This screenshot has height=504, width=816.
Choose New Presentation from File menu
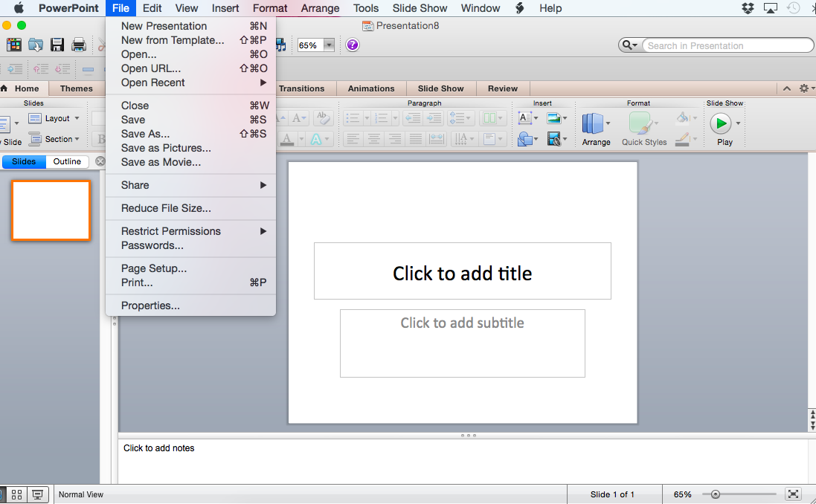pos(190,26)
